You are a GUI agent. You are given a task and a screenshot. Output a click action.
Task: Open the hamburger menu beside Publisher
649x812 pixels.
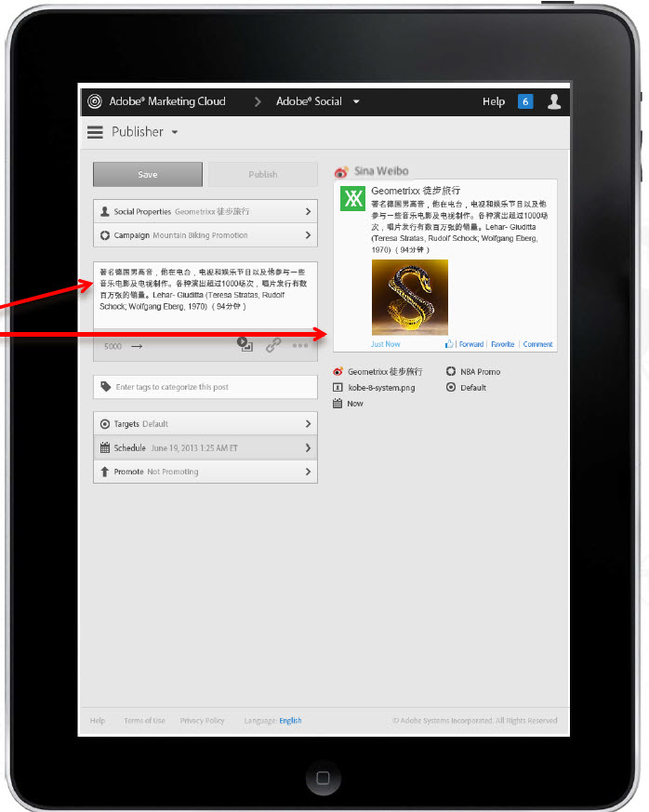(x=95, y=132)
